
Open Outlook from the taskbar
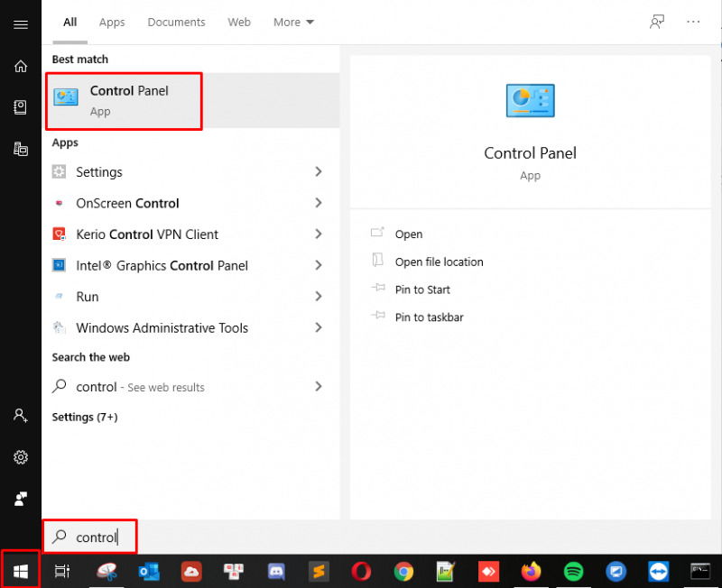149,572
